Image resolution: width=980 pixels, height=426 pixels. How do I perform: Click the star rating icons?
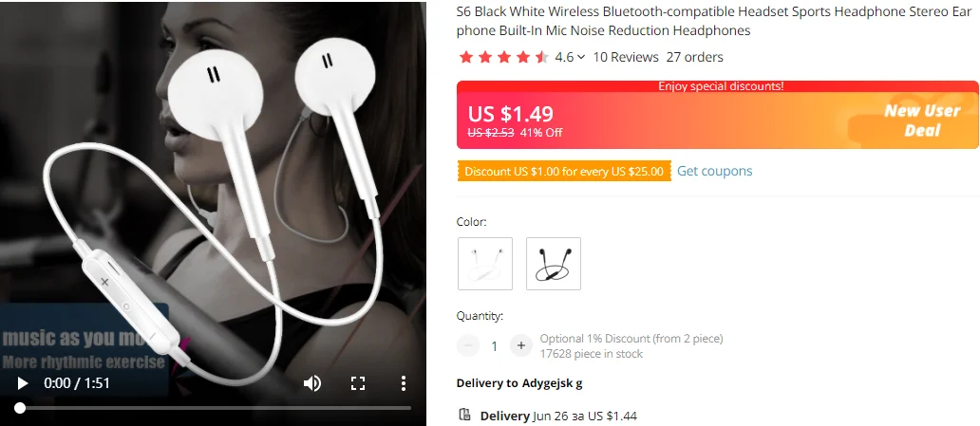pyautogui.click(x=503, y=58)
